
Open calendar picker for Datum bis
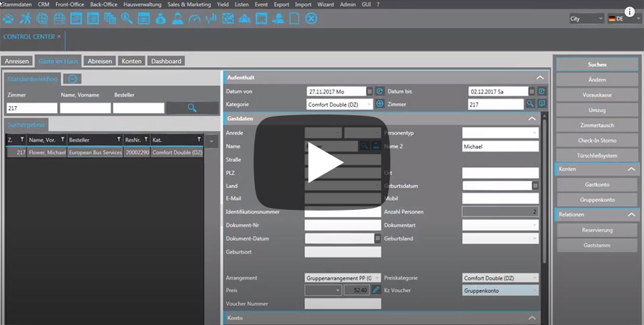(x=532, y=91)
